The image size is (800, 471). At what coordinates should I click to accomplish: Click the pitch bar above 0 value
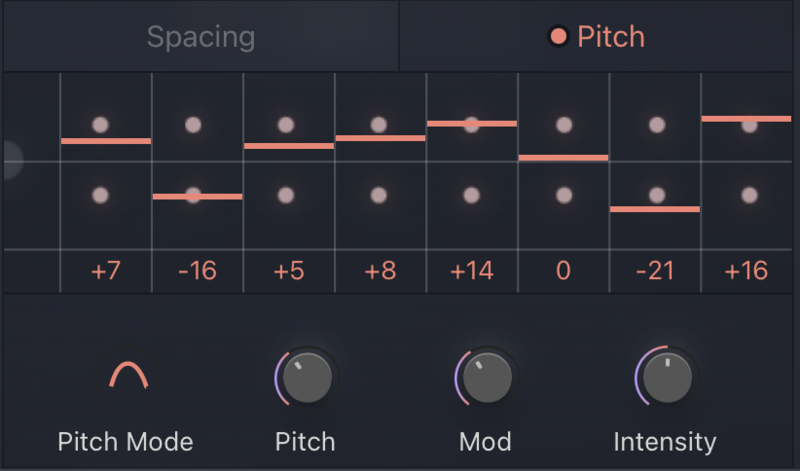pos(564,157)
